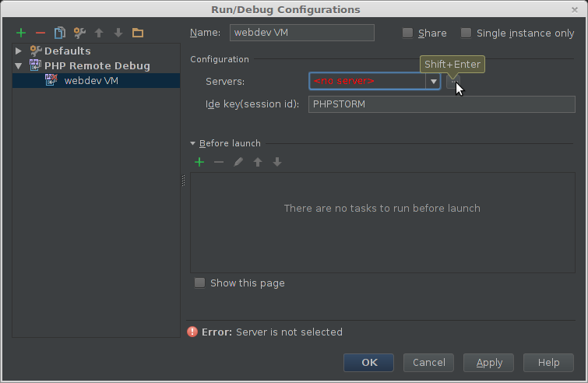Viewport: 588px width, 383px height.
Task: Click the copy configuration icon
Action: (59, 33)
